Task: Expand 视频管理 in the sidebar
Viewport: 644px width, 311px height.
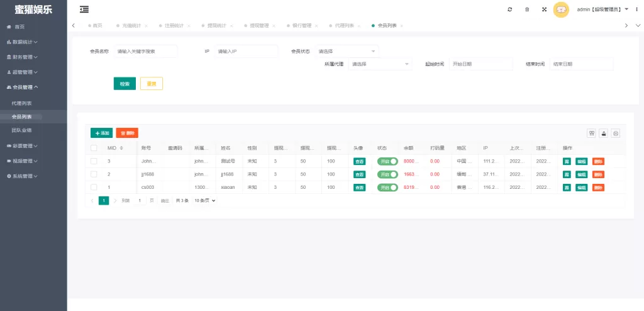Action: pyautogui.click(x=22, y=161)
